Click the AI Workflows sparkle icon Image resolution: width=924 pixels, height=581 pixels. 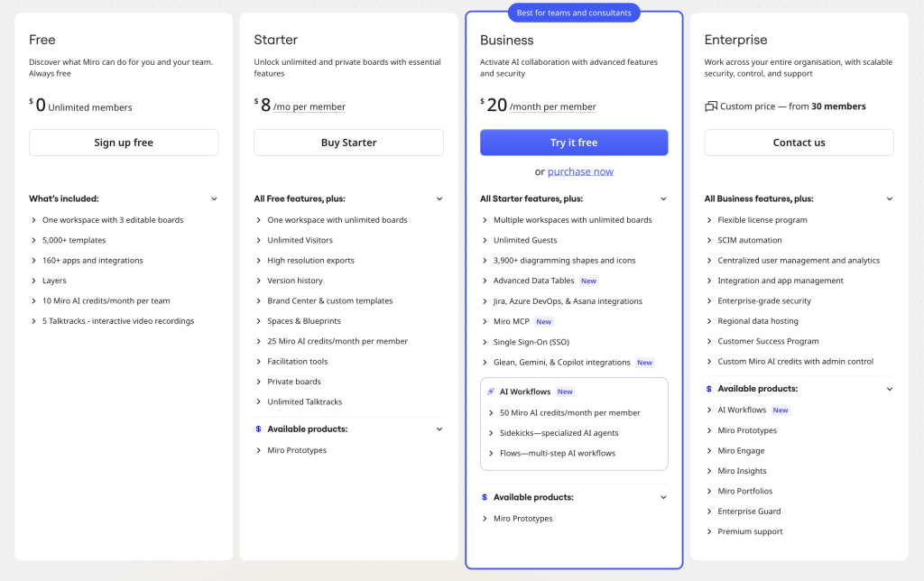(x=491, y=392)
